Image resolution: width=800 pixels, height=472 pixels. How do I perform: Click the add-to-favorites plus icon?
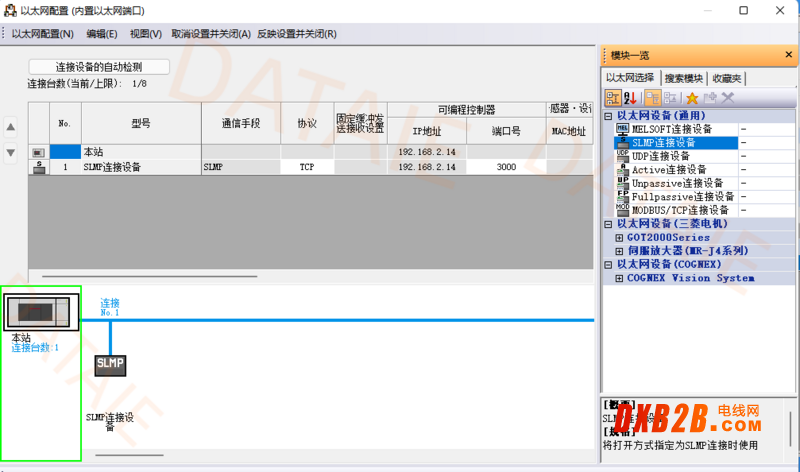coord(710,97)
